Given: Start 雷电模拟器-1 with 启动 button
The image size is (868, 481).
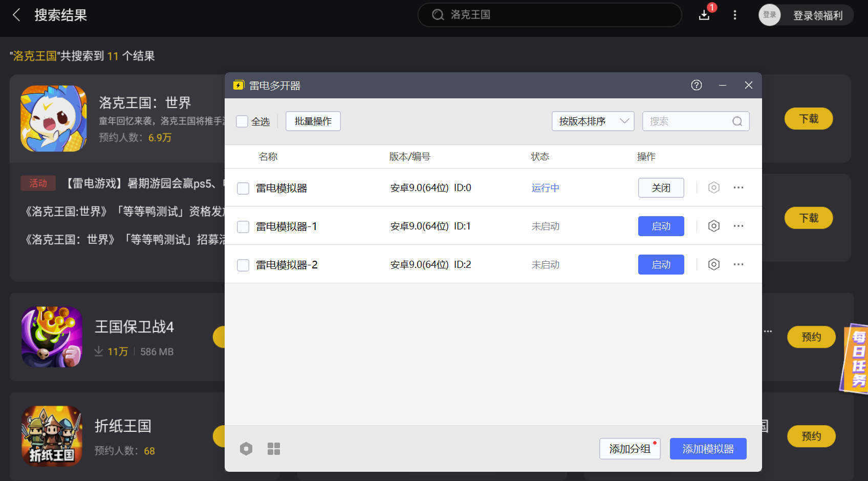Looking at the screenshot, I should click(x=661, y=226).
